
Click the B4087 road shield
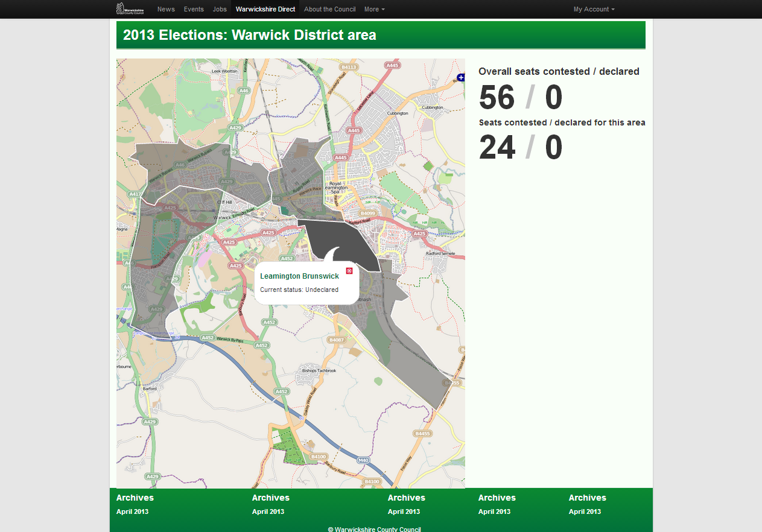(336, 340)
